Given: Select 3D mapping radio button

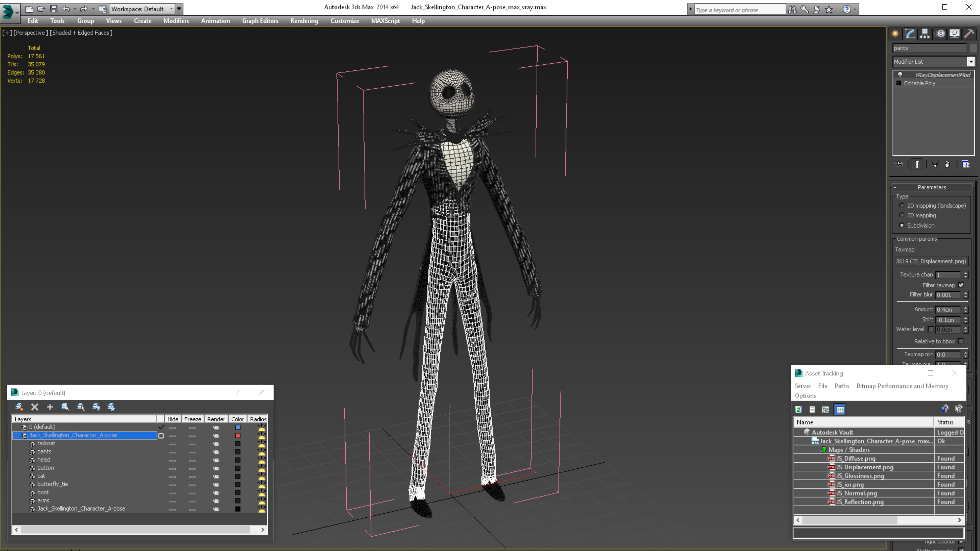Looking at the screenshot, I should coord(902,215).
